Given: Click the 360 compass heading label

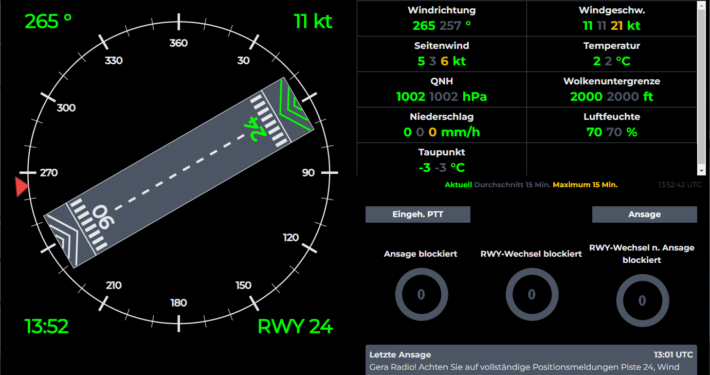Looking at the screenshot, I should pos(178,43).
